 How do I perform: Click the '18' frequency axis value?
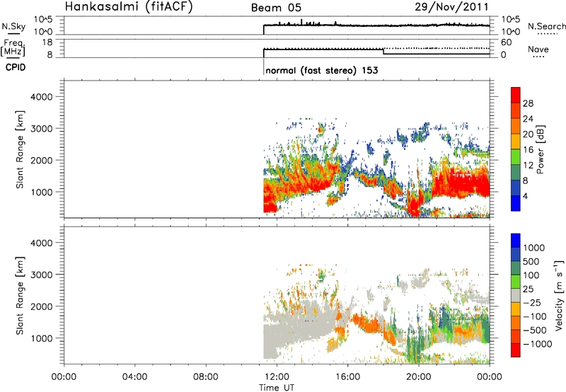pos(47,42)
